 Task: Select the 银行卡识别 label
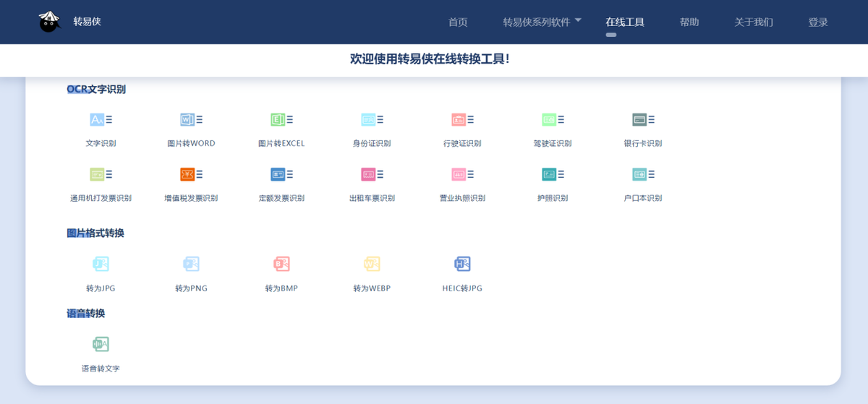click(643, 143)
